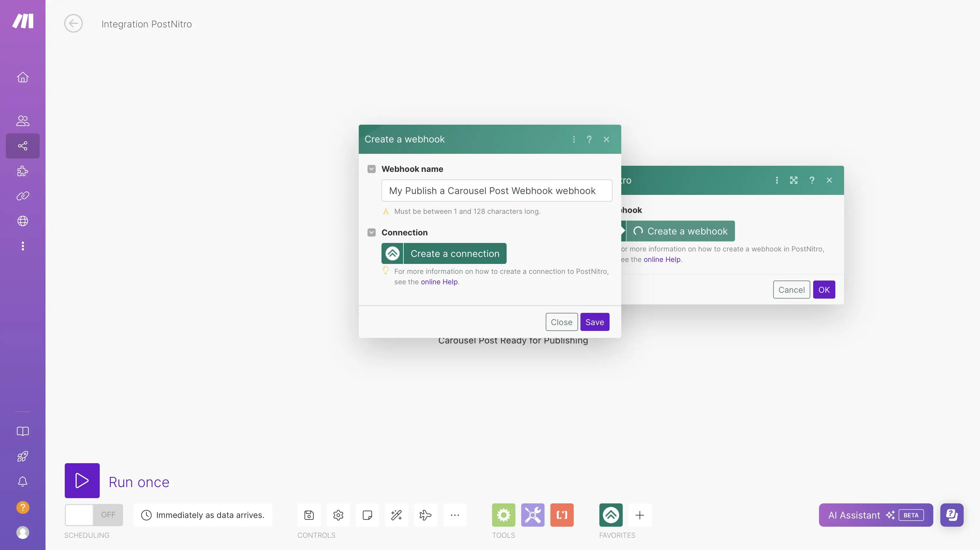
Task: Expand the more options menu in Create a webhook dialog
Action: click(x=574, y=139)
